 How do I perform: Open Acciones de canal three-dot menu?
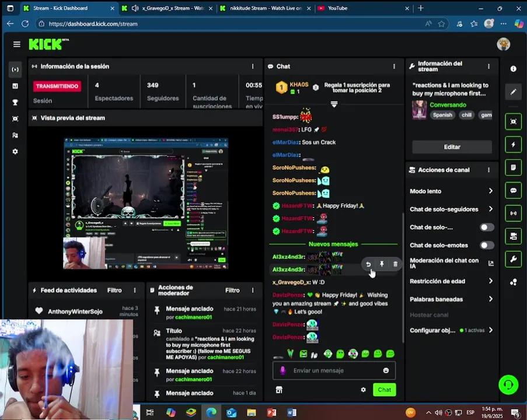click(488, 170)
